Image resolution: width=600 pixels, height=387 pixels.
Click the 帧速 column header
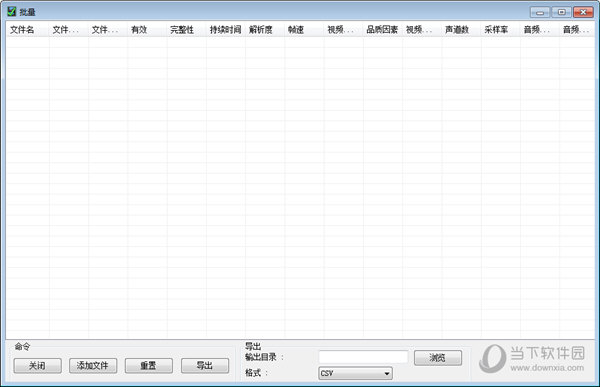304,29
